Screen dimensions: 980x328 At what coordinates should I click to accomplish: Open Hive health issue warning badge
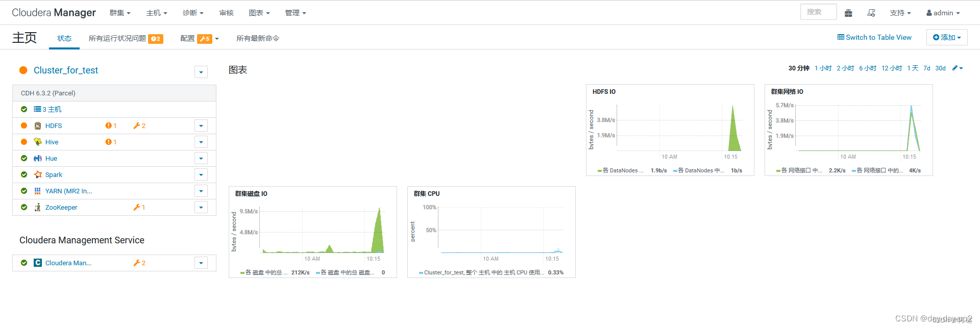111,142
